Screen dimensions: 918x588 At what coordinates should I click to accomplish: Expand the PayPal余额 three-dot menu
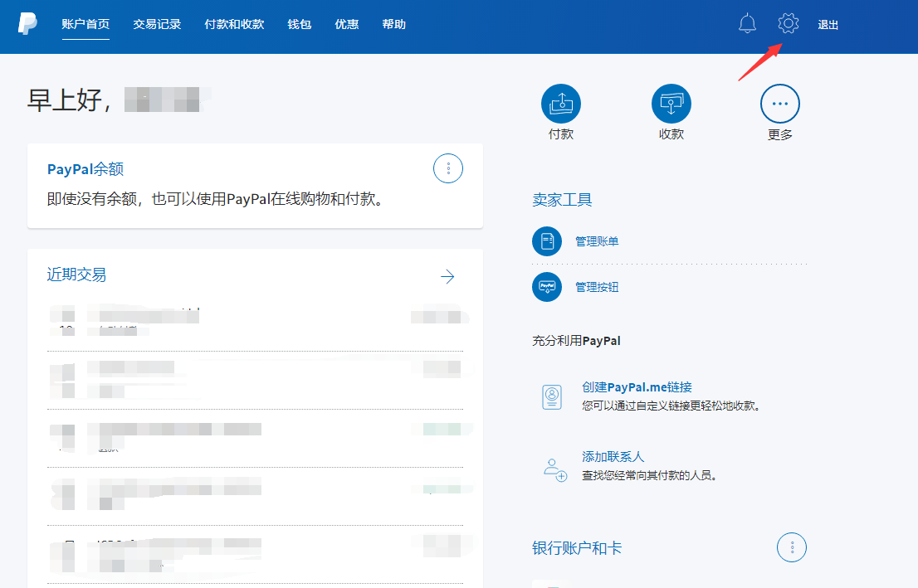(x=448, y=168)
